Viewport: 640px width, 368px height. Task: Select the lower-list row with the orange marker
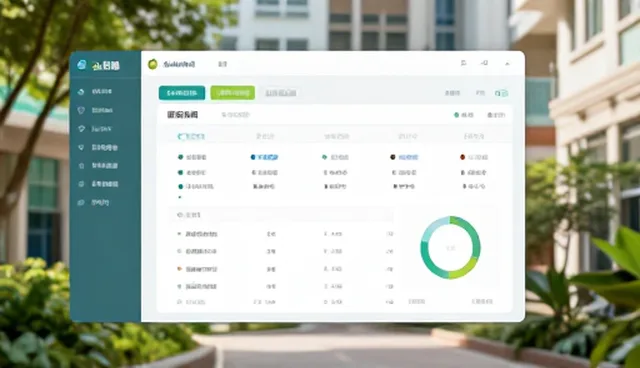[x=198, y=269]
